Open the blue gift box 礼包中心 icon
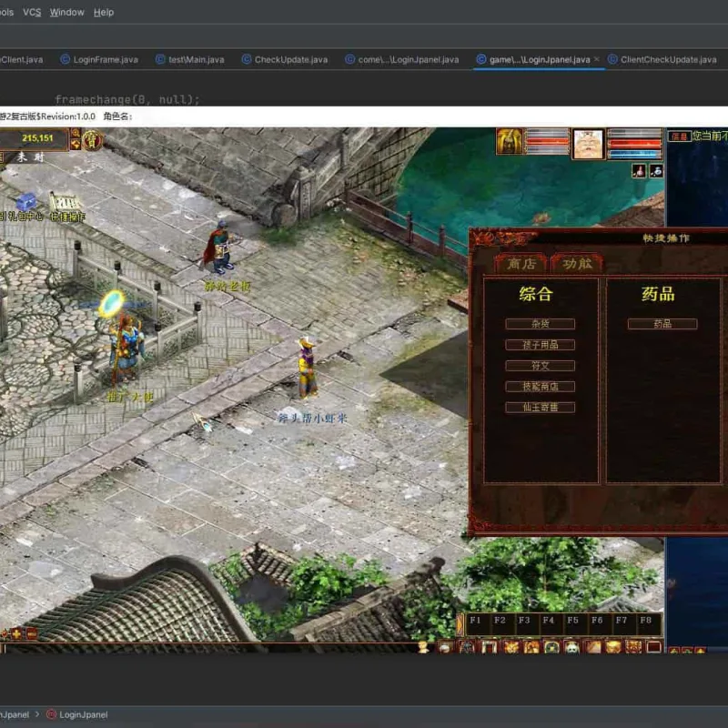Viewport: 728px width, 728px height. [x=26, y=203]
